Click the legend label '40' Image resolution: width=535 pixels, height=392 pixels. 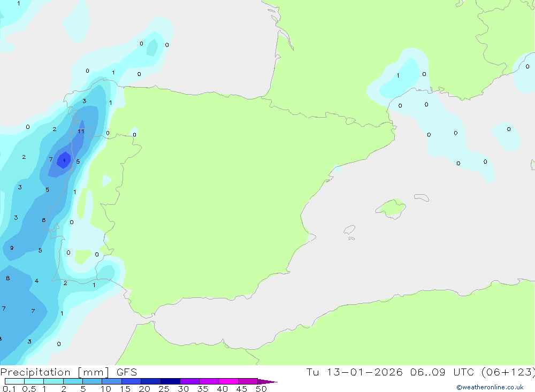(222, 389)
